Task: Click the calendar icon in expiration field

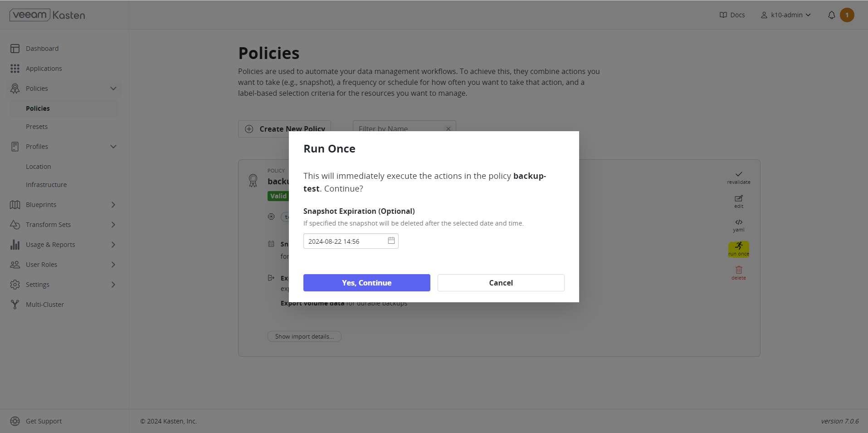Action: coord(391,241)
